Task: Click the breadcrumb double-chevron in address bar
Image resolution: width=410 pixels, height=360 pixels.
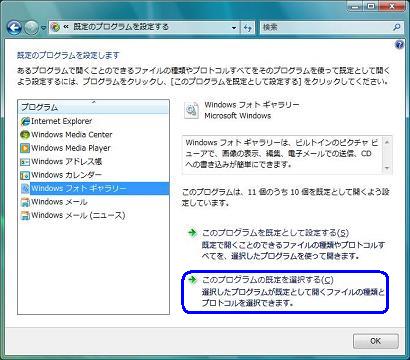Action: click(x=66, y=27)
